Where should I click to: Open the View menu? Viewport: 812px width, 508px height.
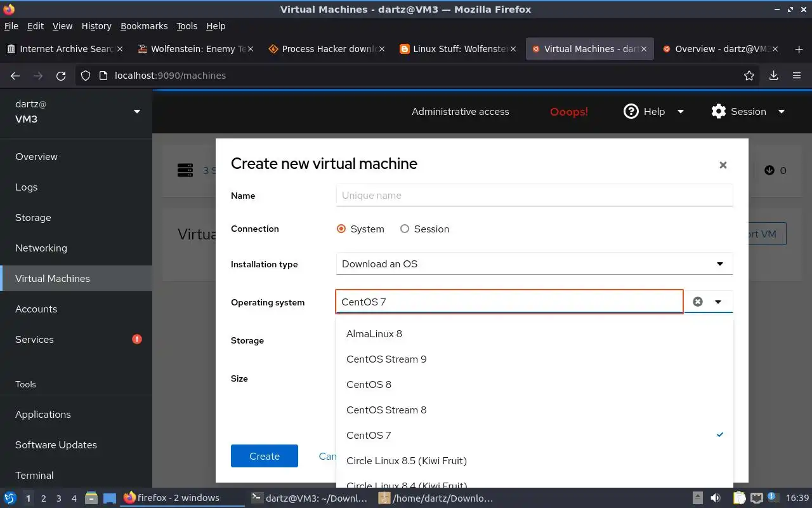[x=62, y=26]
